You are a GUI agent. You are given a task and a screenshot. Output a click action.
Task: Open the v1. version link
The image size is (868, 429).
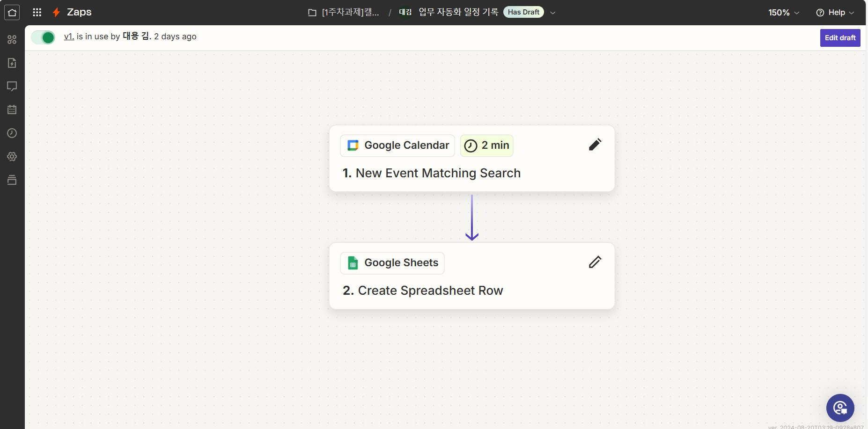pyautogui.click(x=69, y=36)
